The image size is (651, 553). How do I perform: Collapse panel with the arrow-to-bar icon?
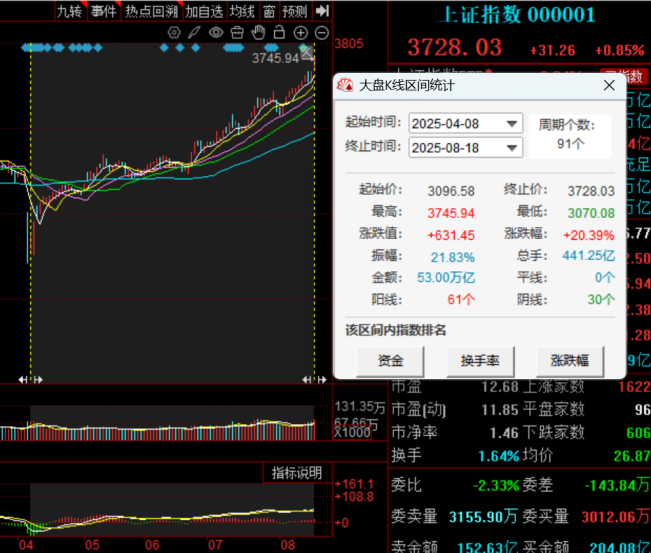click(x=322, y=11)
